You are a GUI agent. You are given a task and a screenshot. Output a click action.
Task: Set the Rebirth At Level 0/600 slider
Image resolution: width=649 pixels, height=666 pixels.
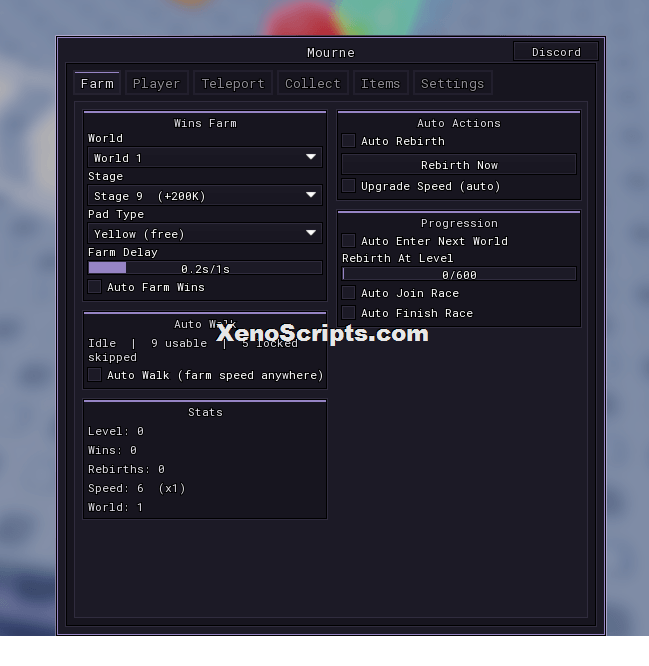459,274
